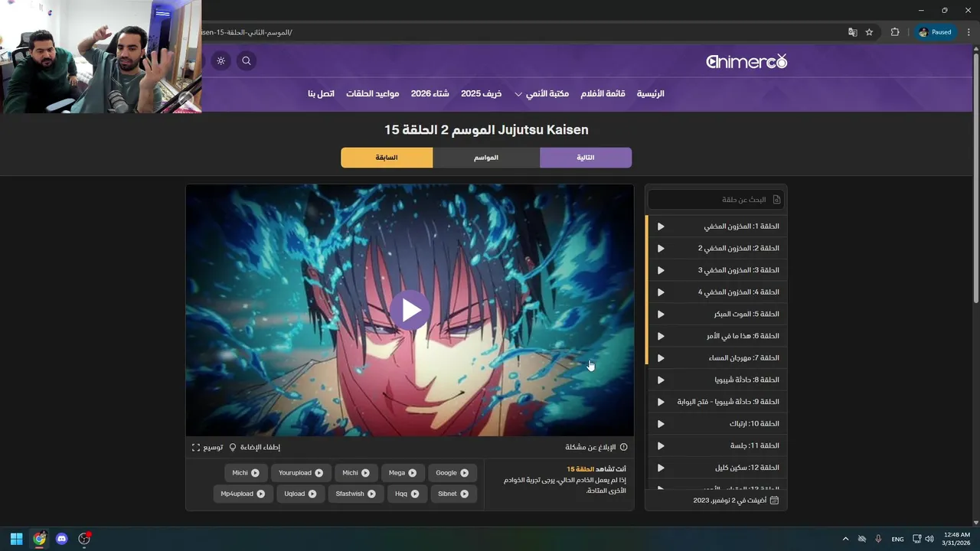Click the play icon for الحلقة 6: هذا ما في الأمر
Screen dimensions: 980x551
pos(661,336)
